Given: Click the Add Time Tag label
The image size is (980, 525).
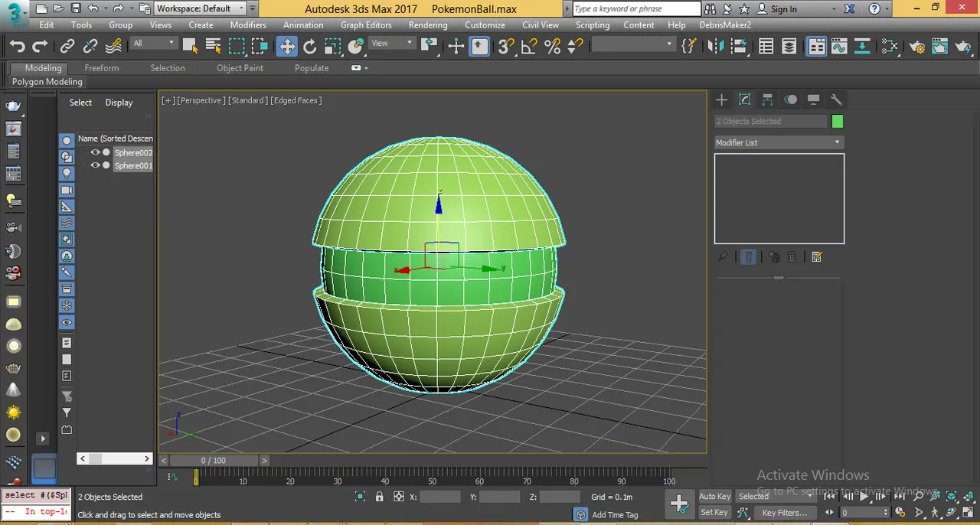Looking at the screenshot, I should [x=615, y=515].
